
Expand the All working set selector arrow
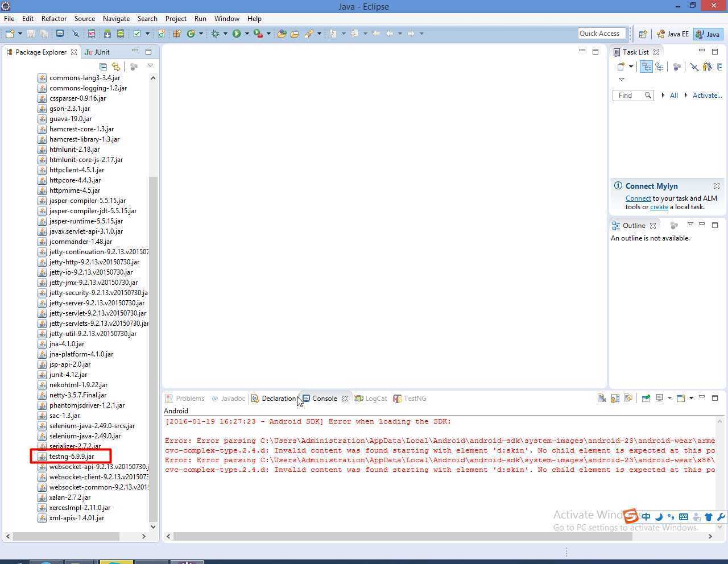[x=663, y=96]
